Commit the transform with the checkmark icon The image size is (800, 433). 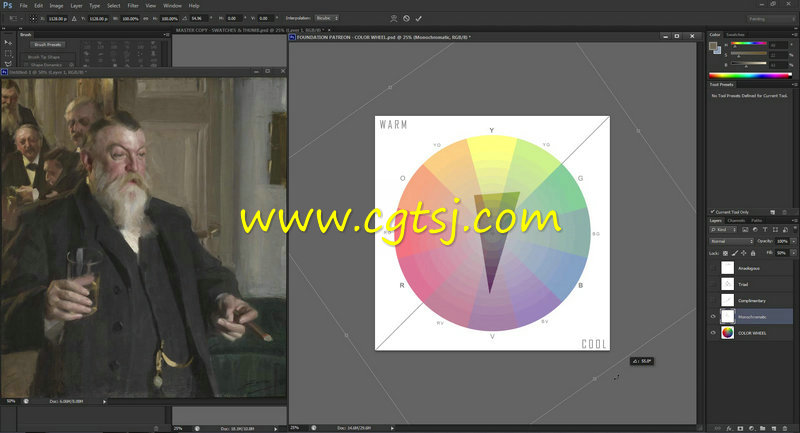tap(418, 18)
